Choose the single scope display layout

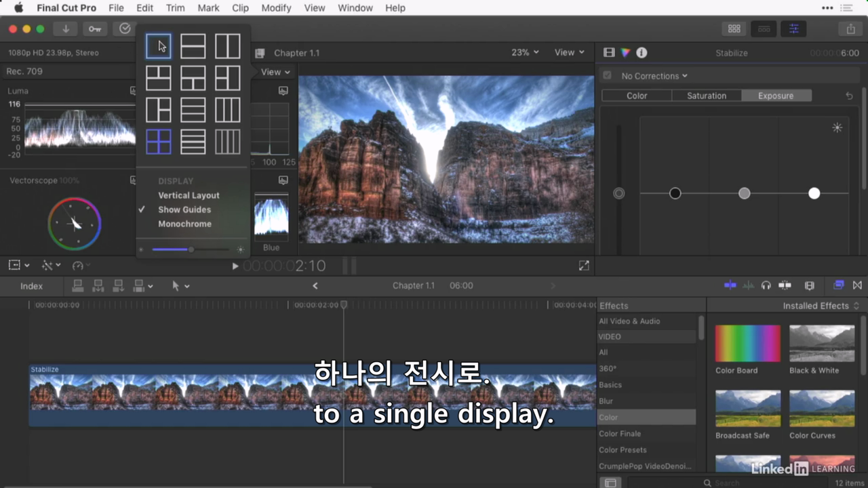(159, 46)
